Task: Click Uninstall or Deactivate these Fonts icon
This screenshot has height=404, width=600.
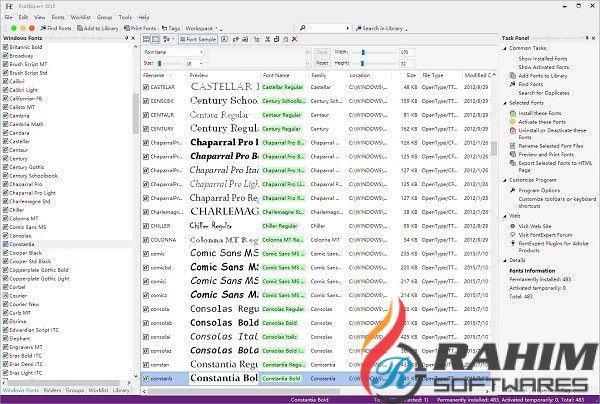Action: (x=513, y=130)
